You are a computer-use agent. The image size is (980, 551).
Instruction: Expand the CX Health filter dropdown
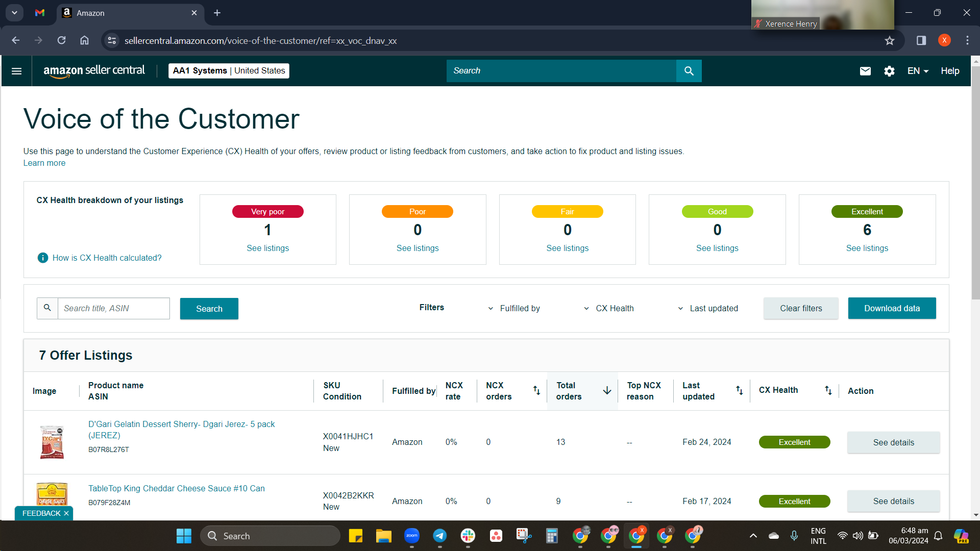pyautogui.click(x=608, y=308)
